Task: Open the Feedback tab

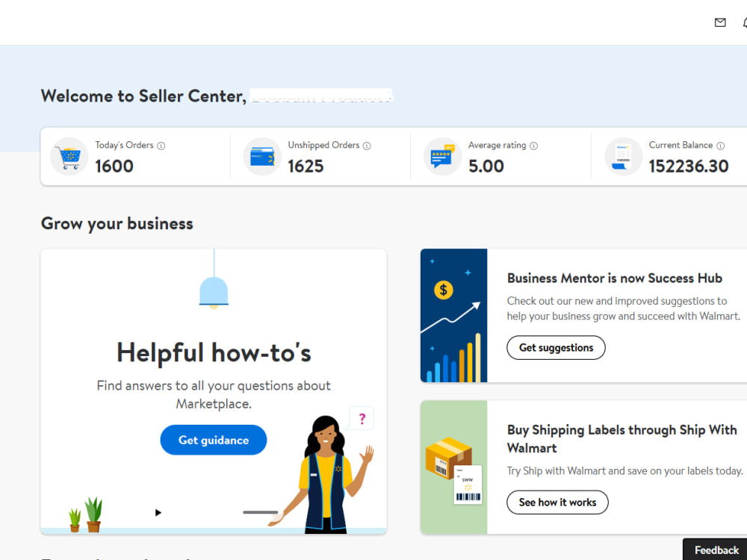Action: [x=716, y=550]
